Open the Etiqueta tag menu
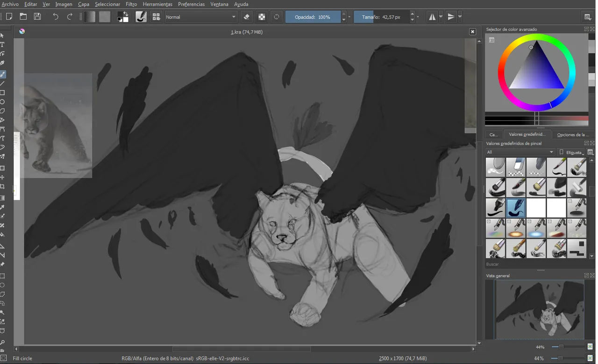This screenshot has height=364, width=598. coord(571,152)
